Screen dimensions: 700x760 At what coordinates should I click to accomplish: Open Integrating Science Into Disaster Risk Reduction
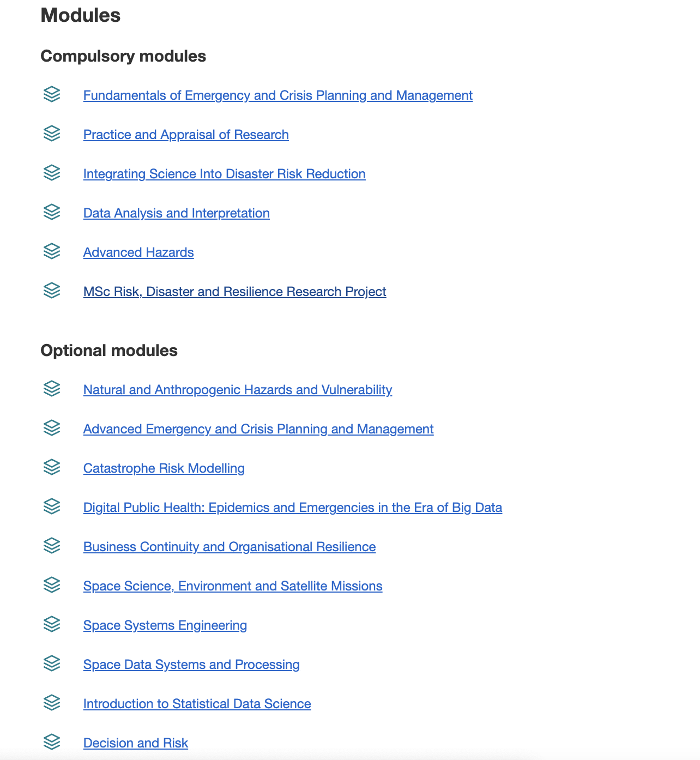(x=225, y=174)
